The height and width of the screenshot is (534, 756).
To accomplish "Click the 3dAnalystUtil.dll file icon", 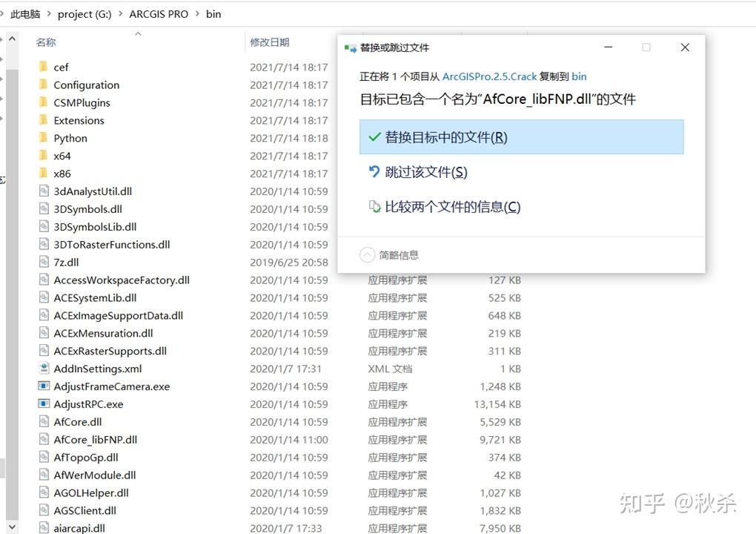I will pos(44,191).
